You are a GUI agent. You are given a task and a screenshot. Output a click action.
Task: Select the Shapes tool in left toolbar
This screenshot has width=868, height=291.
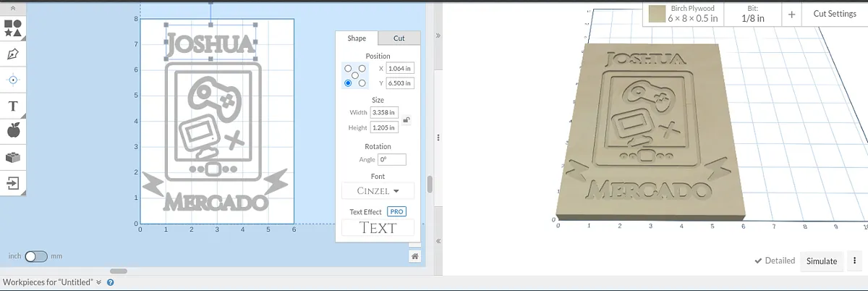click(12, 28)
